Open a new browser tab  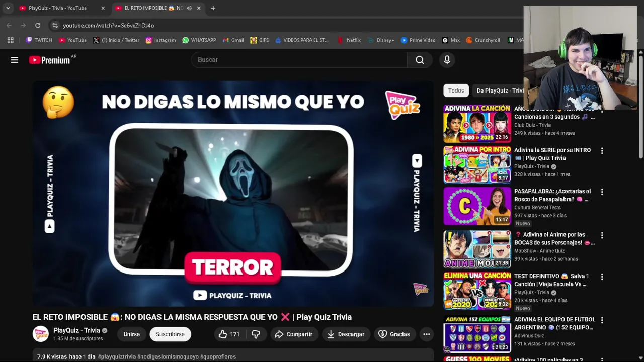point(213,8)
